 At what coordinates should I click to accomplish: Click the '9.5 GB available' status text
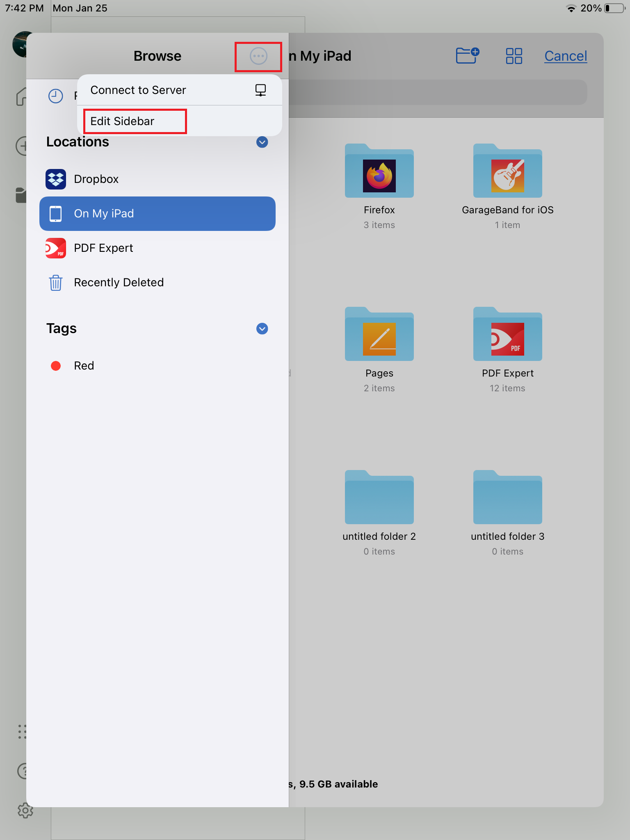click(x=338, y=784)
